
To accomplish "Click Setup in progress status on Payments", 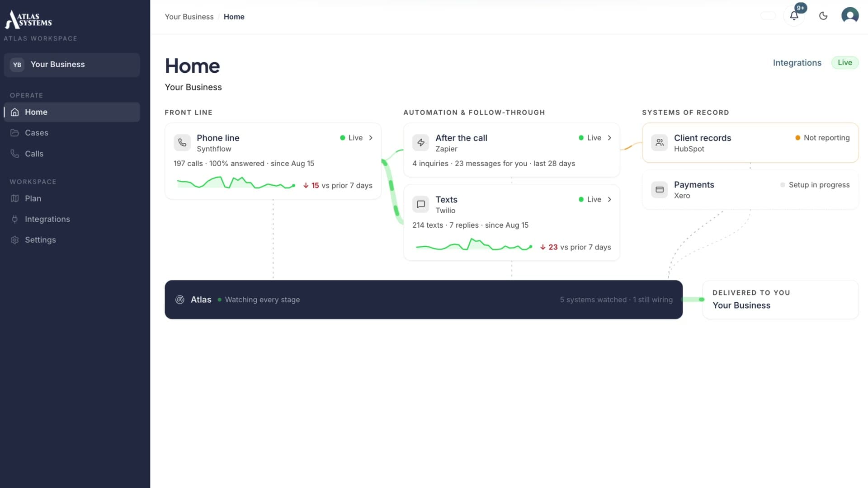I will click(815, 185).
